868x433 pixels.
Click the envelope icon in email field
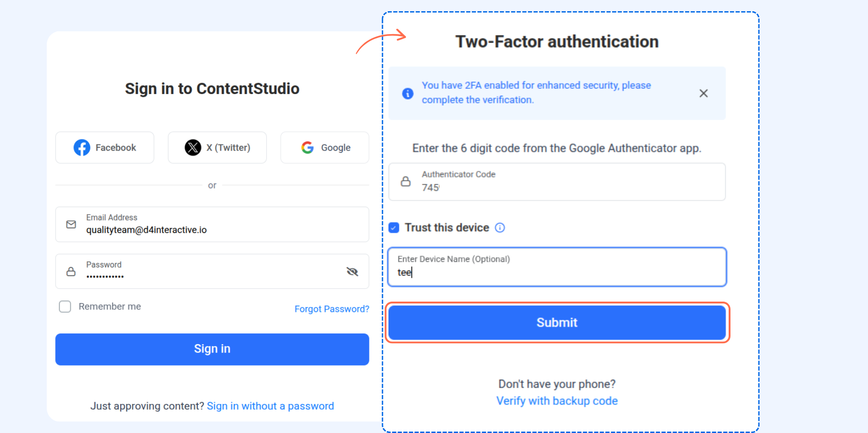(71, 224)
